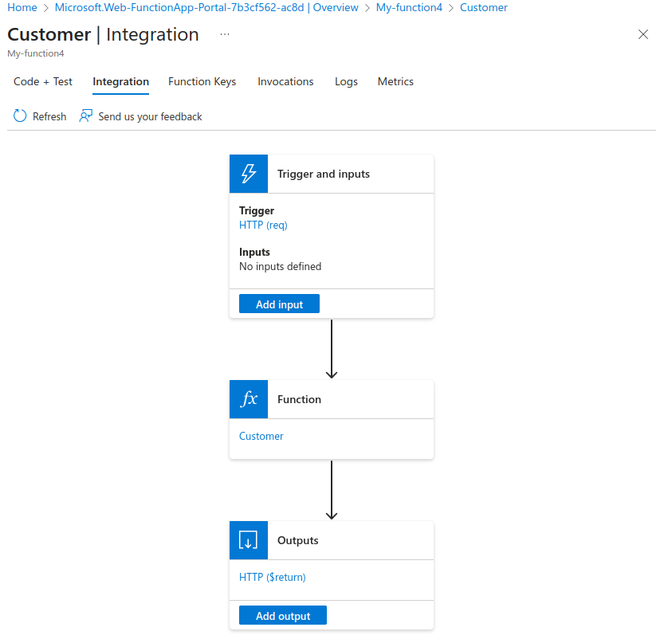The image size is (672, 639).
Task: View the Logs tab
Action: click(x=346, y=81)
